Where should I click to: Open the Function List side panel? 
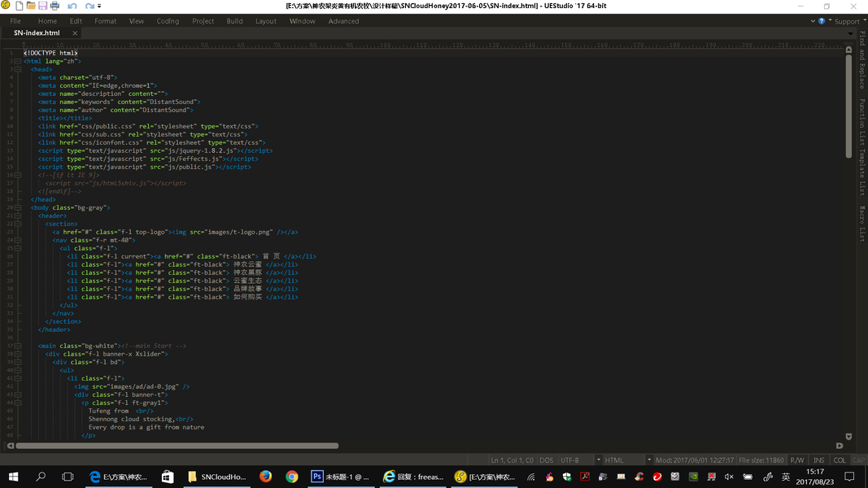tap(862, 120)
